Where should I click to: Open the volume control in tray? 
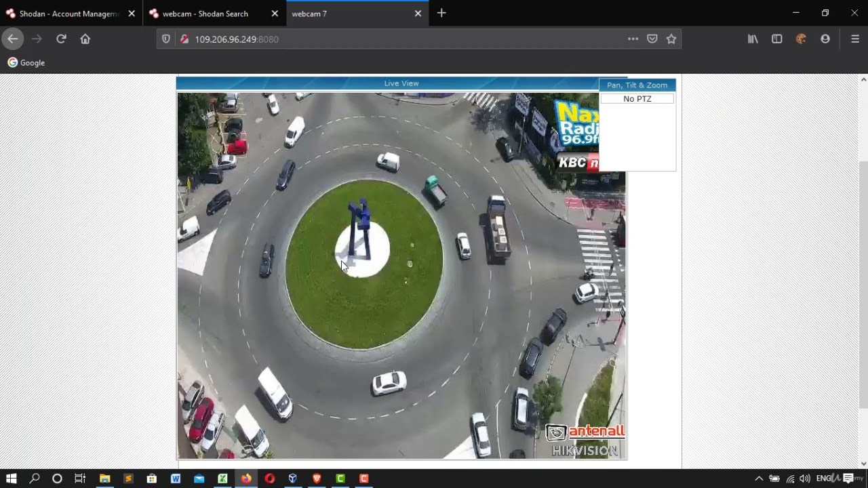805,479
